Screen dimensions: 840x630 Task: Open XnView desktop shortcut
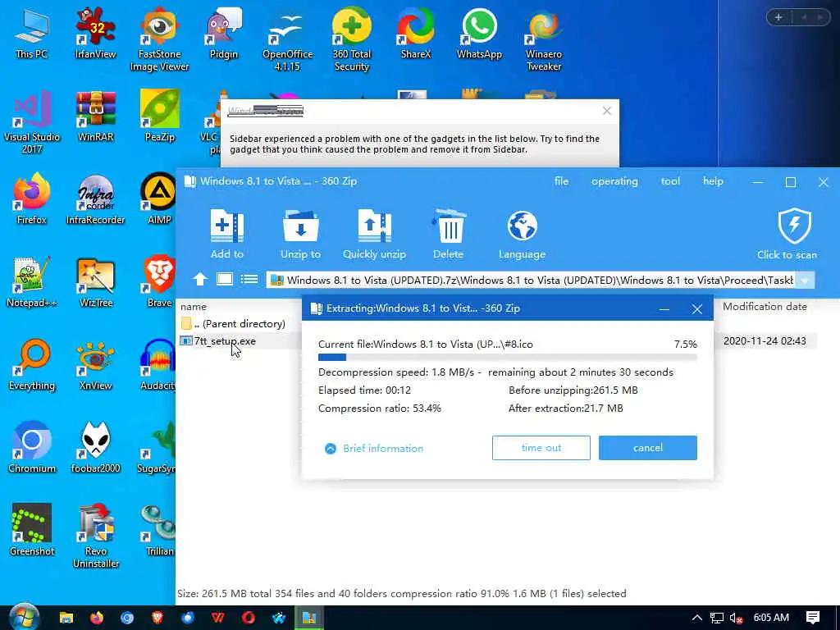click(95, 366)
